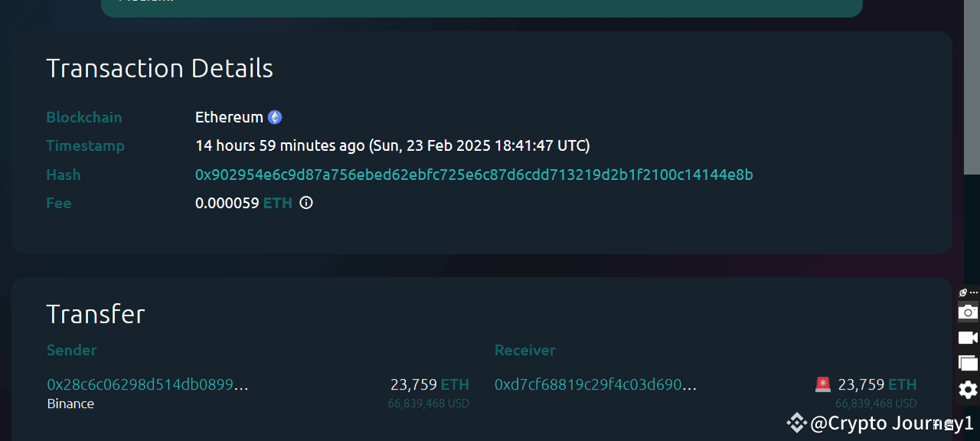
Task: Click the ETH label in the Fee row
Action: 278,203
